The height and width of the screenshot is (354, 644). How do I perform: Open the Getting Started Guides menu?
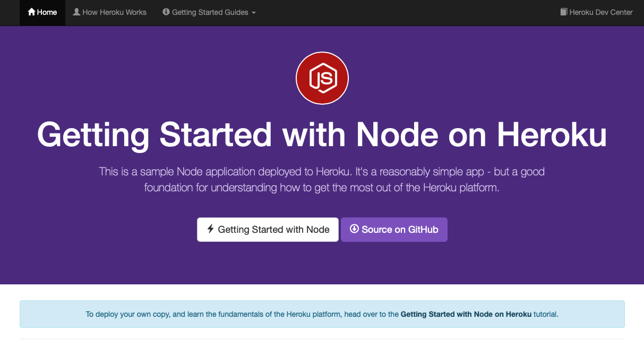coord(209,12)
